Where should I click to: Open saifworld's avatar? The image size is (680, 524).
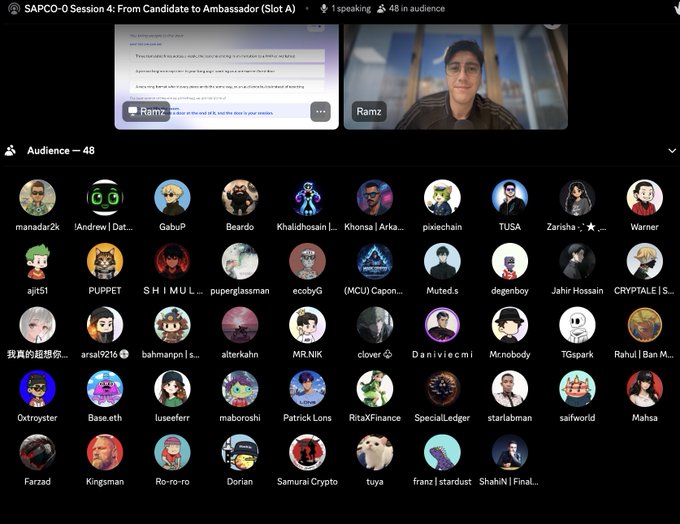[x=577, y=389]
